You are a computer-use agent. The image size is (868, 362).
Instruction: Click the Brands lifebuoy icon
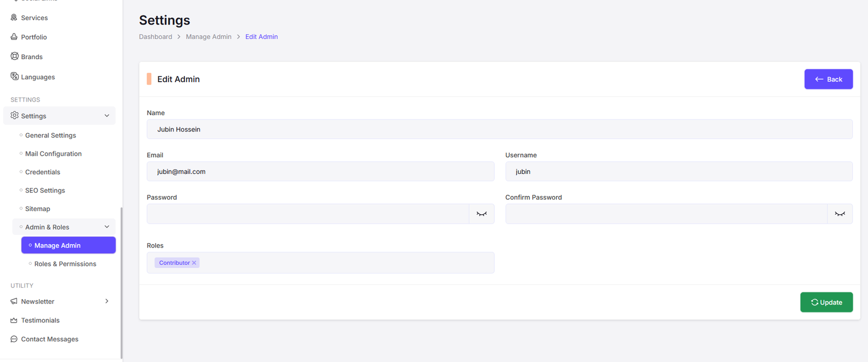tap(15, 56)
